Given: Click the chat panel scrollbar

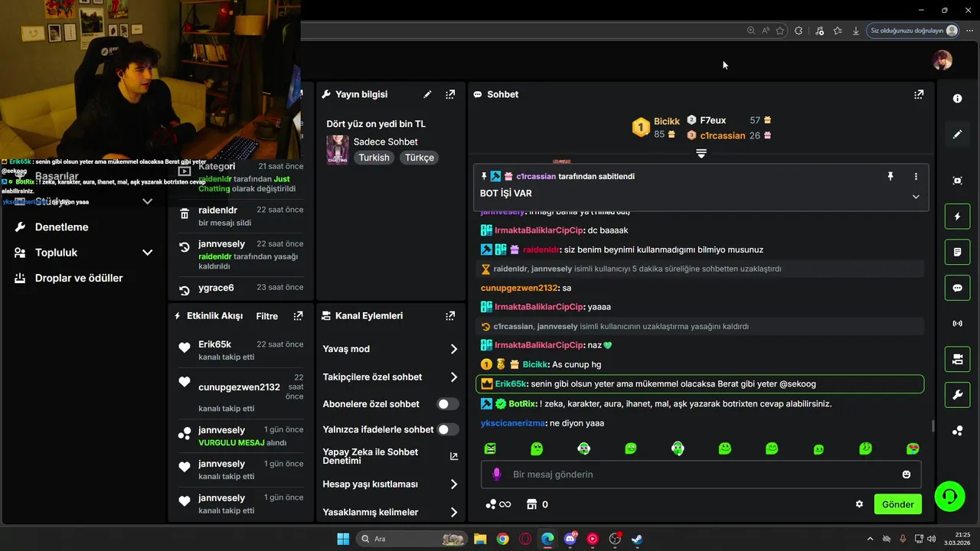Looking at the screenshot, I should coord(933,425).
